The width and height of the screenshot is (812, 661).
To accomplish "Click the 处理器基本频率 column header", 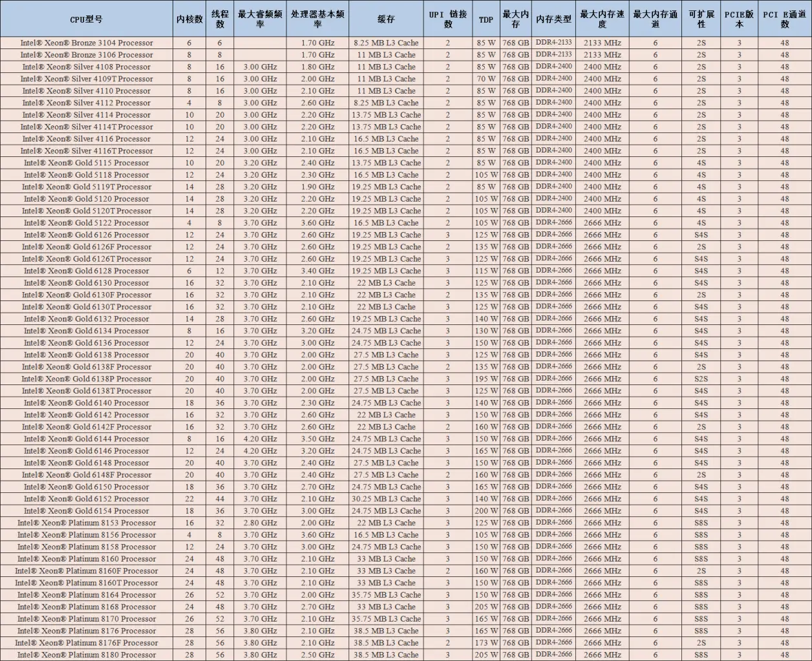I will click(317, 19).
